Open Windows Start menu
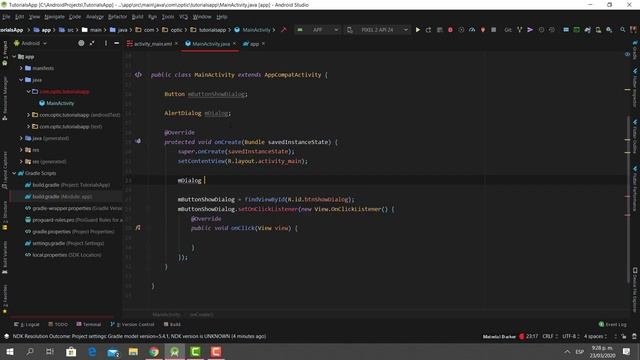Image resolution: width=640 pixels, height=360 pixels. 10,351
